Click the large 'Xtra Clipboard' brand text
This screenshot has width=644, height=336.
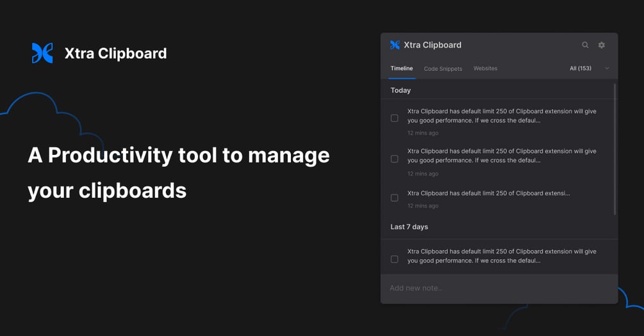coord(115,53)
